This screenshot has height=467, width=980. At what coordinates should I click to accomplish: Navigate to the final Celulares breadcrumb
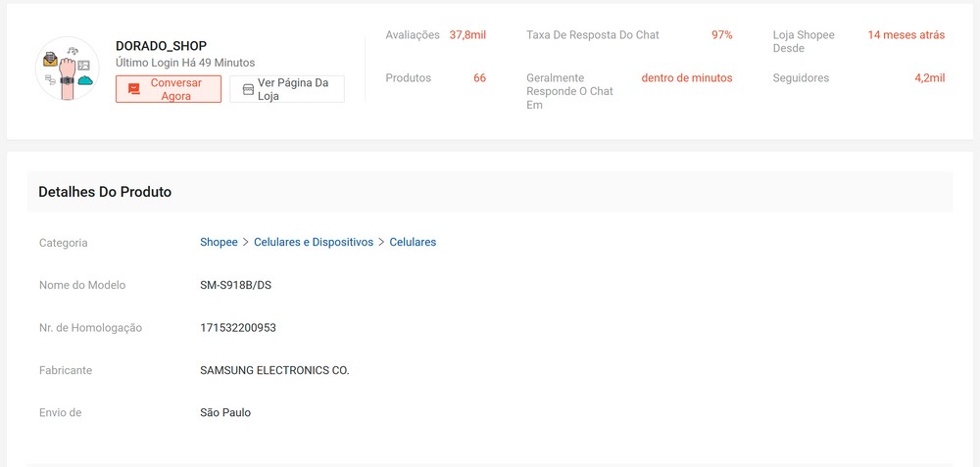pyautogui.click(x=413, y=242)
